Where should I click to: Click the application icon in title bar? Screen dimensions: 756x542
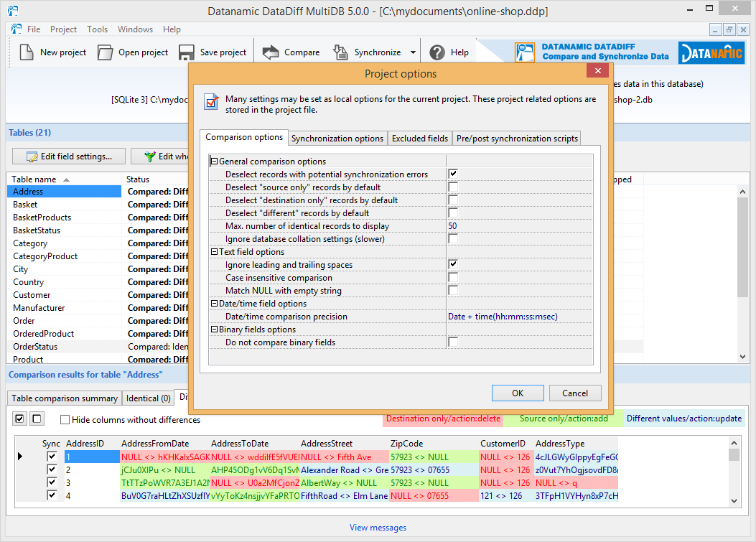pos(13,10)
